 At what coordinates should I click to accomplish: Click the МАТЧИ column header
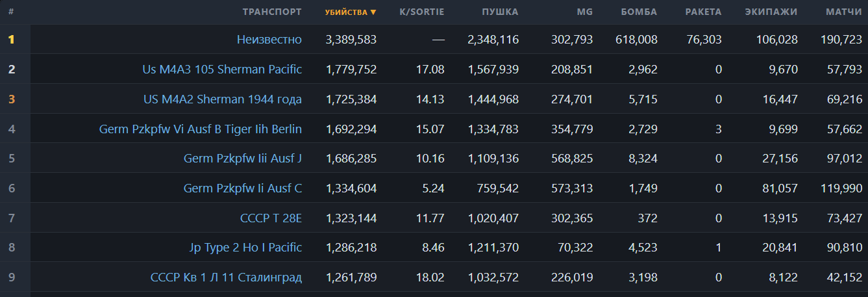844,12
